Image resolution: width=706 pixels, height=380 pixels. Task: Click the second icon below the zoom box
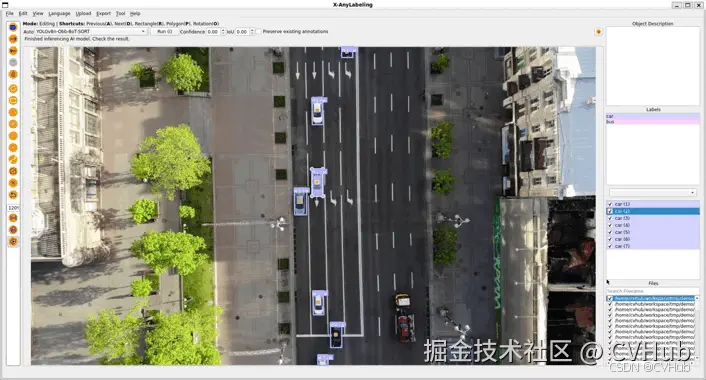coord(13,230)
